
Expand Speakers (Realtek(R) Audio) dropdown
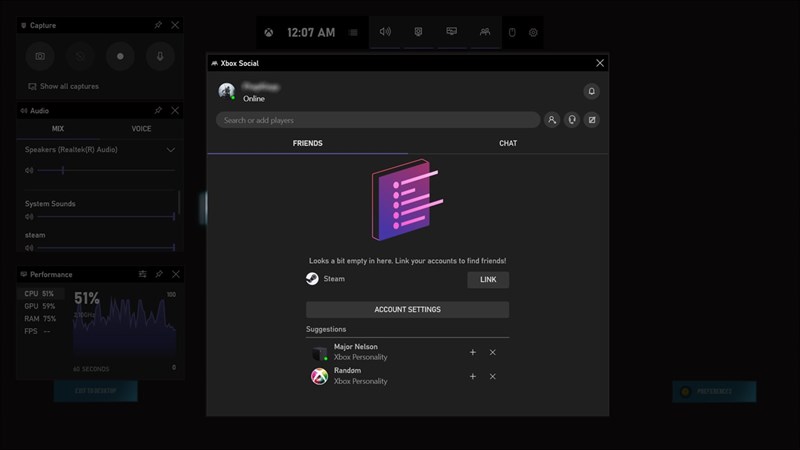click(x=171, y=150)
